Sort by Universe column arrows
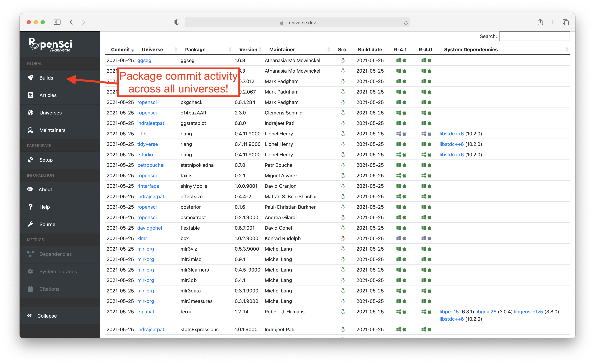 pyautogui.click(x=176, y=50)
